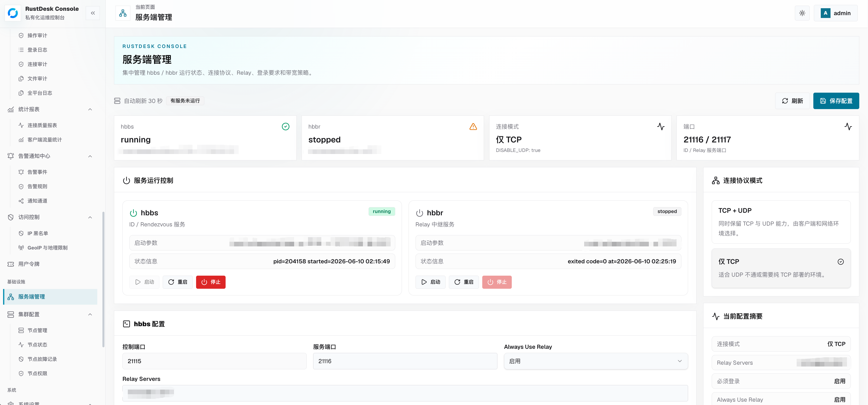This screenshot has width=868, height=405.
Task: Click the 服务端口 input field
Action: click(405, 361)
